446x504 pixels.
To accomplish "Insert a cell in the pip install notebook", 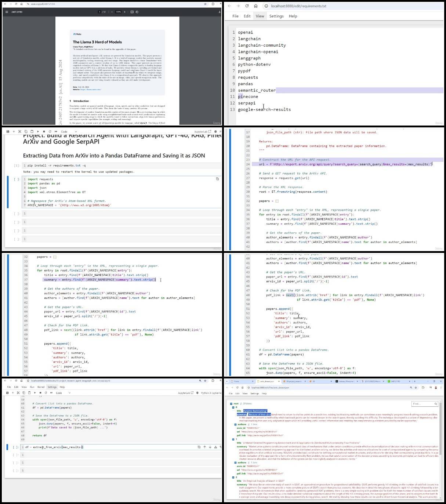I will tap(14, 131).
